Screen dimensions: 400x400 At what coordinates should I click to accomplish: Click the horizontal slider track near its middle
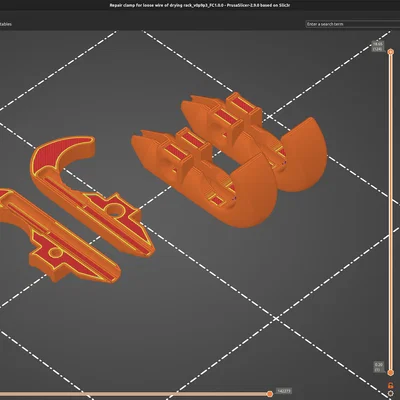click(133, 394)
